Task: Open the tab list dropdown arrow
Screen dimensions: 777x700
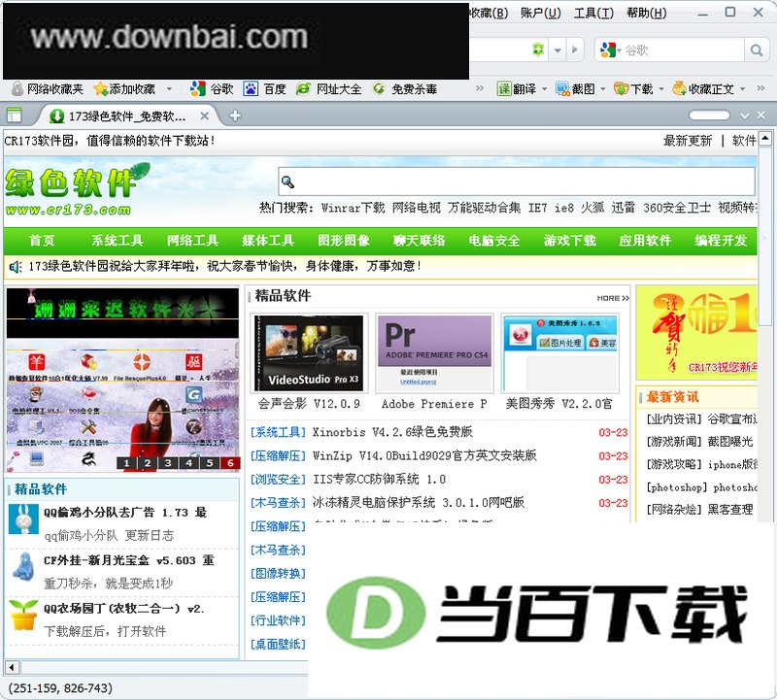Action: click(744, 116)
